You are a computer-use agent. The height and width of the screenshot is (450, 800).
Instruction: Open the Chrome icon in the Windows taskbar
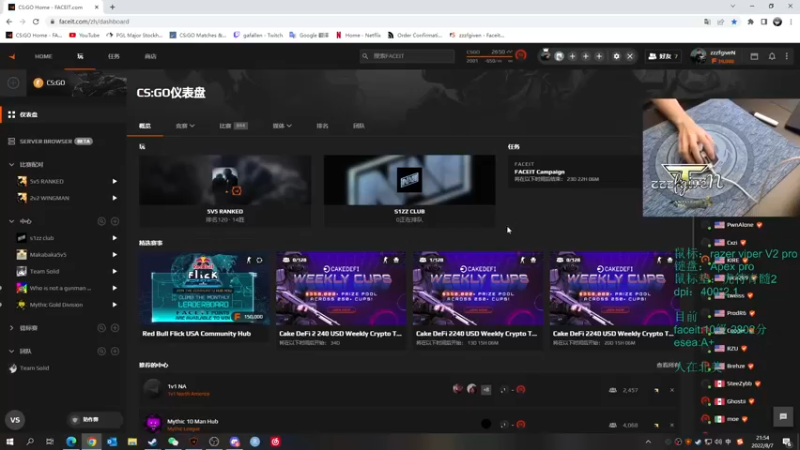(92, 442)
